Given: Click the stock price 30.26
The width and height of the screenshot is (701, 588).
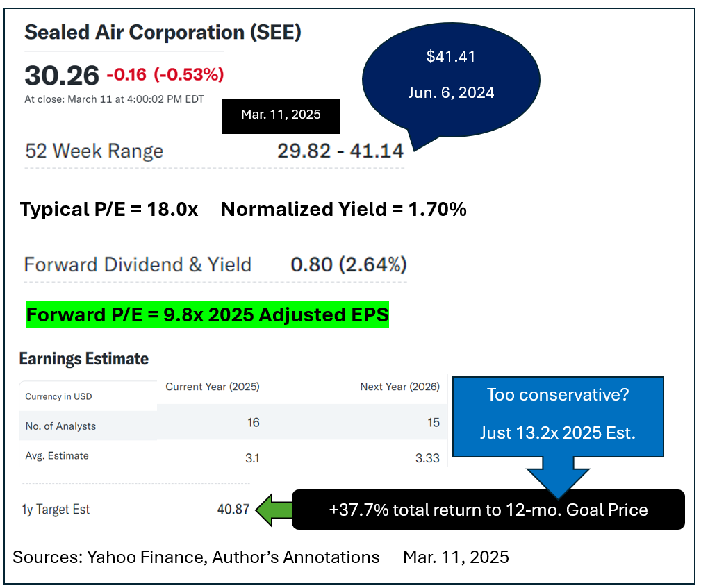Looking at the screenshot, I should (x=62, y=75).
